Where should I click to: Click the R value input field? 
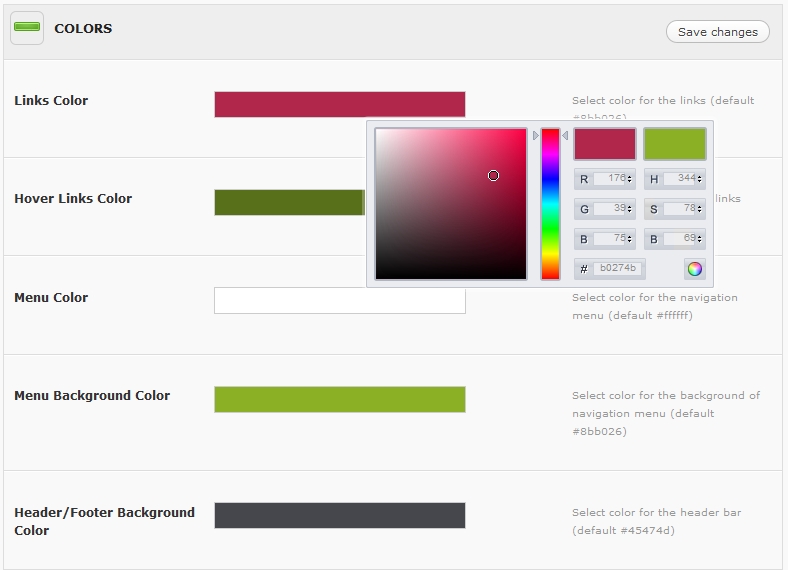coord(609,179)
